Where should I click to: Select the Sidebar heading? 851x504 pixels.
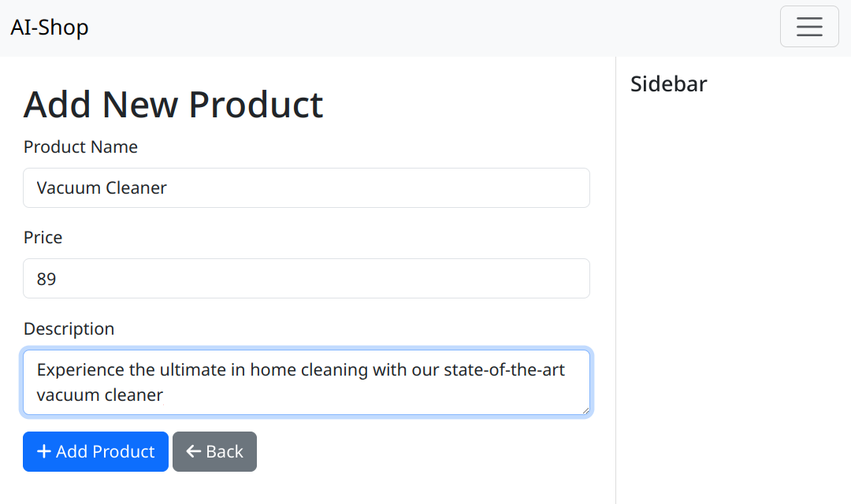pos(669,84)
